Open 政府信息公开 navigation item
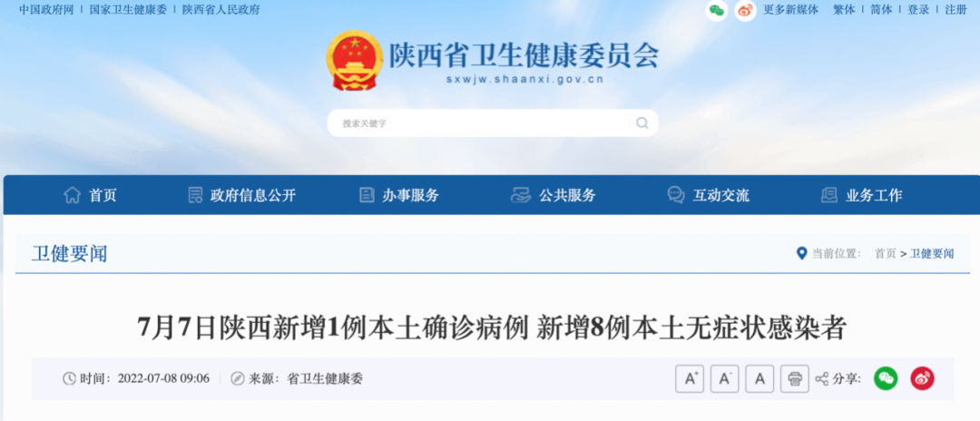This screenshot has height=421, width=980. point(242,195)
